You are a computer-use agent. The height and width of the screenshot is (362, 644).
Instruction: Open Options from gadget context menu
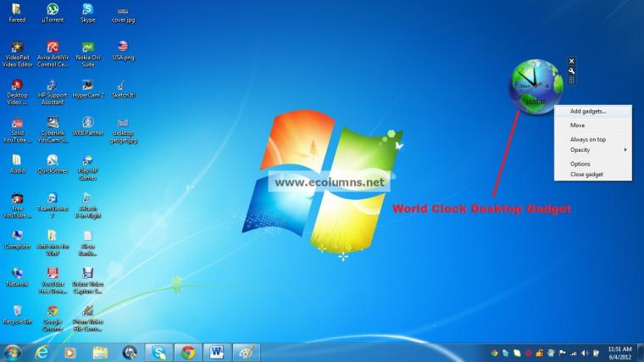pos(592,164)
